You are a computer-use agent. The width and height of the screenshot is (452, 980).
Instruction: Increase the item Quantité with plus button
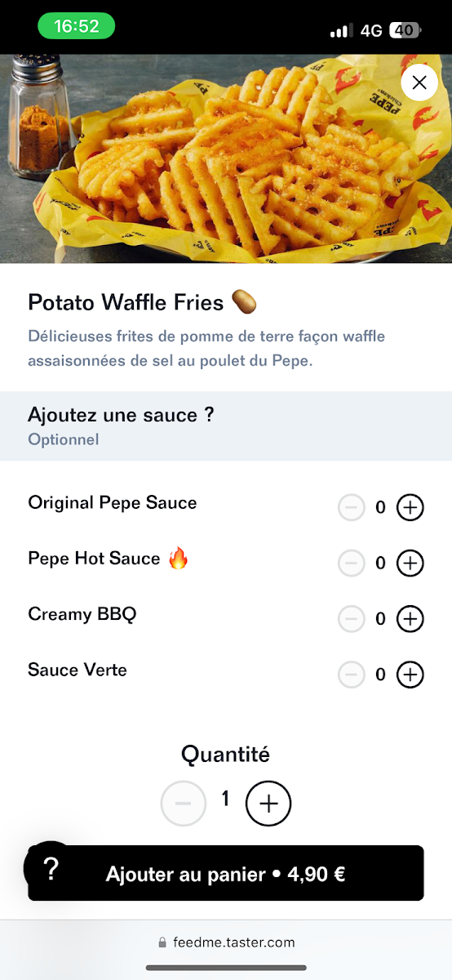[x=268, y=804]
